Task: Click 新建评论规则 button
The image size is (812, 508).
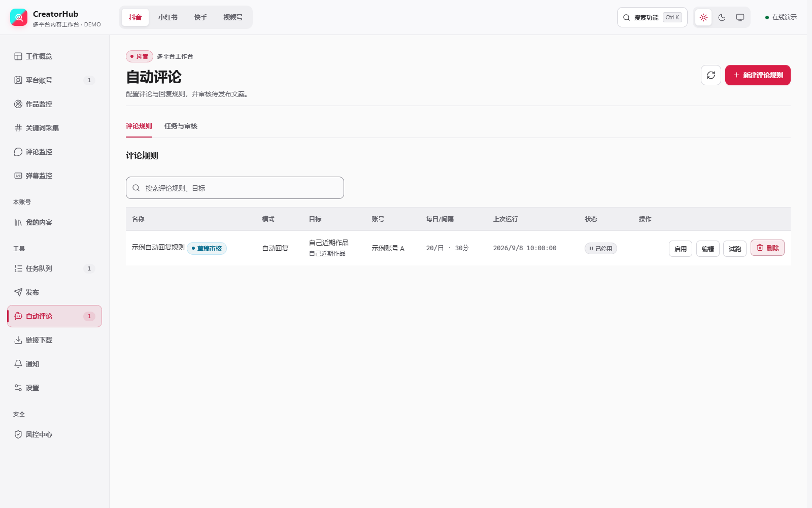Action: point(758,75)
